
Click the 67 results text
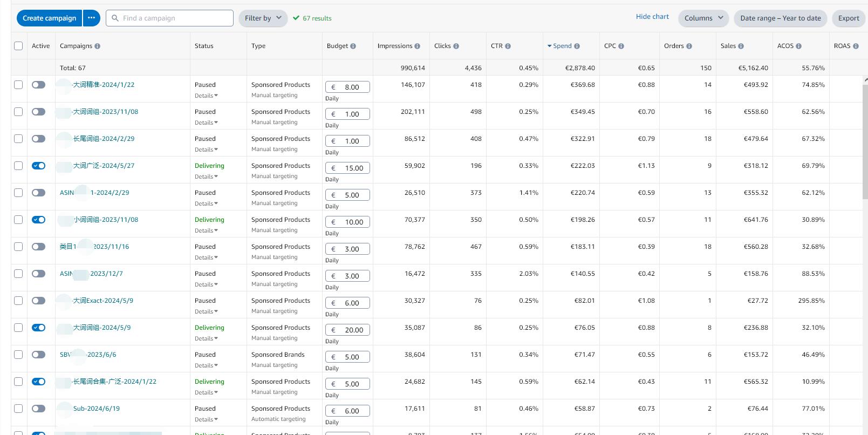pos(317,18)
